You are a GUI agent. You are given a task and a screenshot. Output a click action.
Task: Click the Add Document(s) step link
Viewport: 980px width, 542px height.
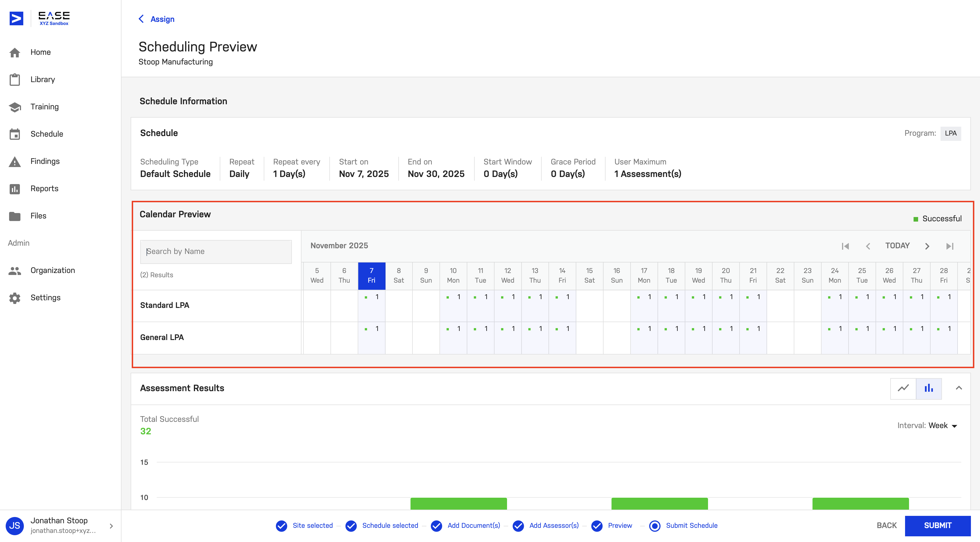click(x=474, y=526)
